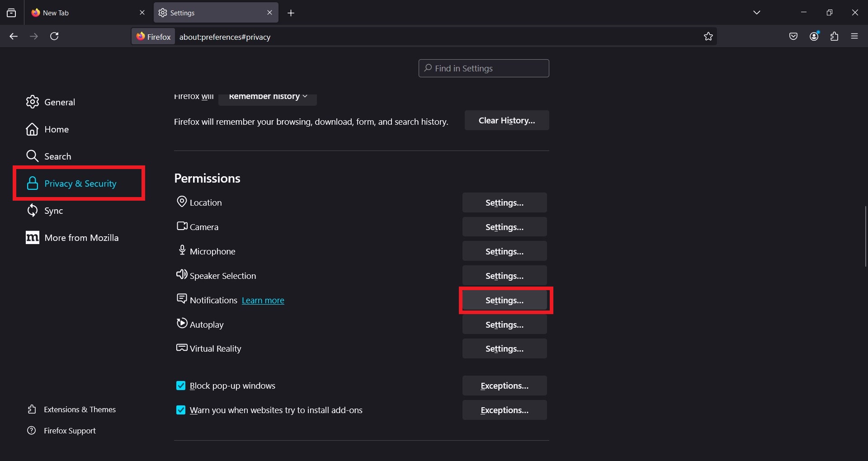Click the Firefox Support question icon
The image size is (868, 461).
32,431
